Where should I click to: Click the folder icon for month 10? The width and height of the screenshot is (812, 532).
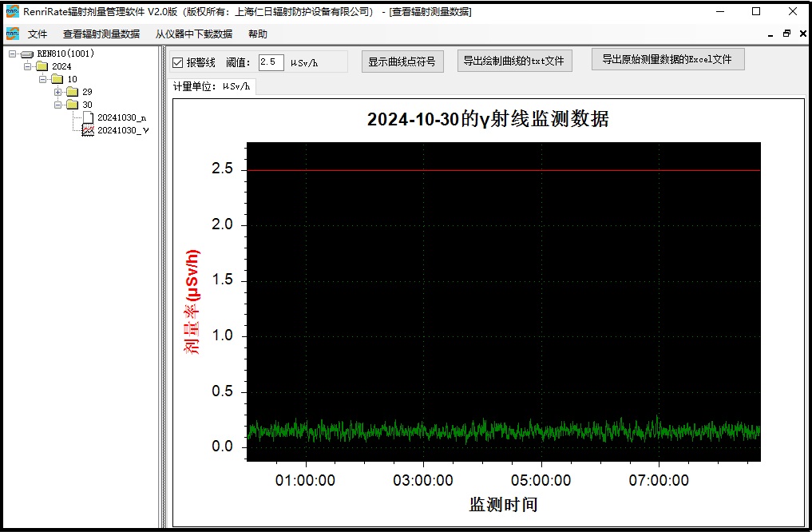(x=57, y=79)
